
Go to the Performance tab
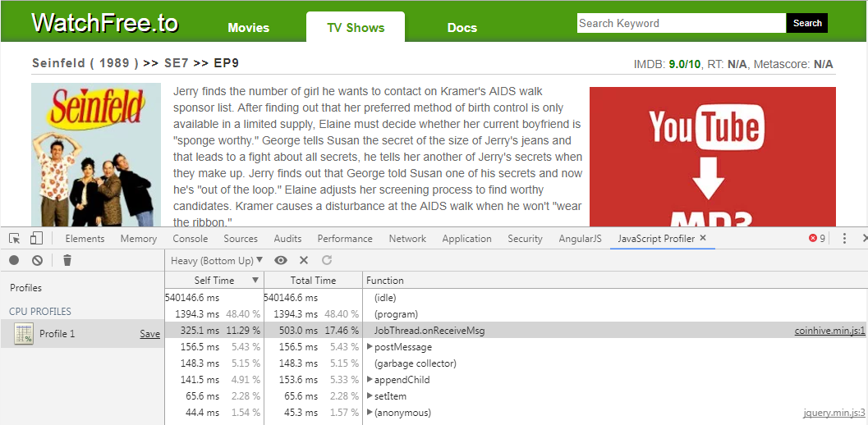(345, 239)
